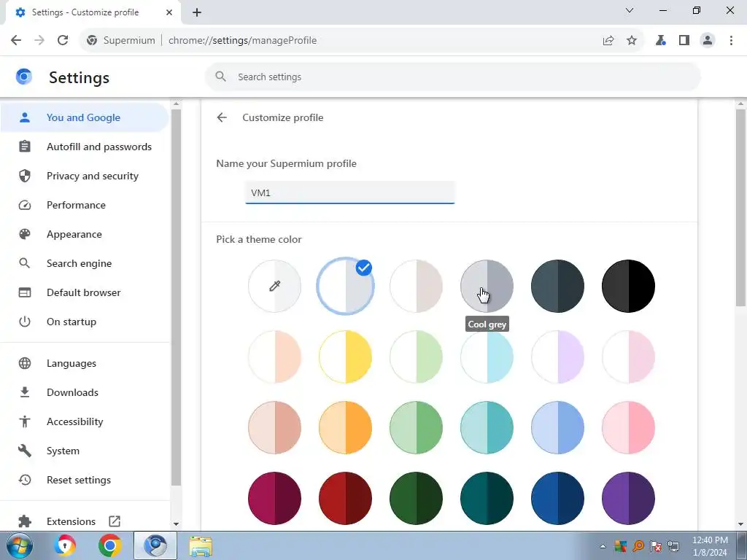Click the Supermium logo beside Settings

[24, 77]
